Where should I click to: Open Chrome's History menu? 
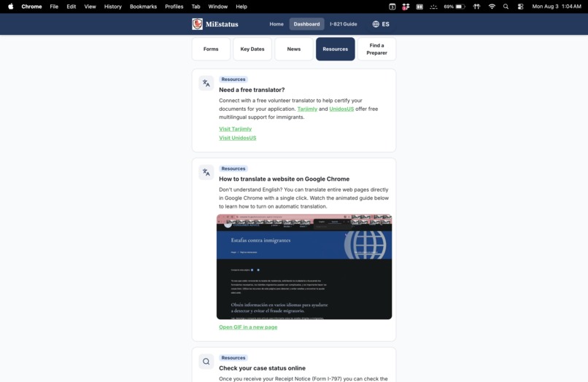point(113,7)
